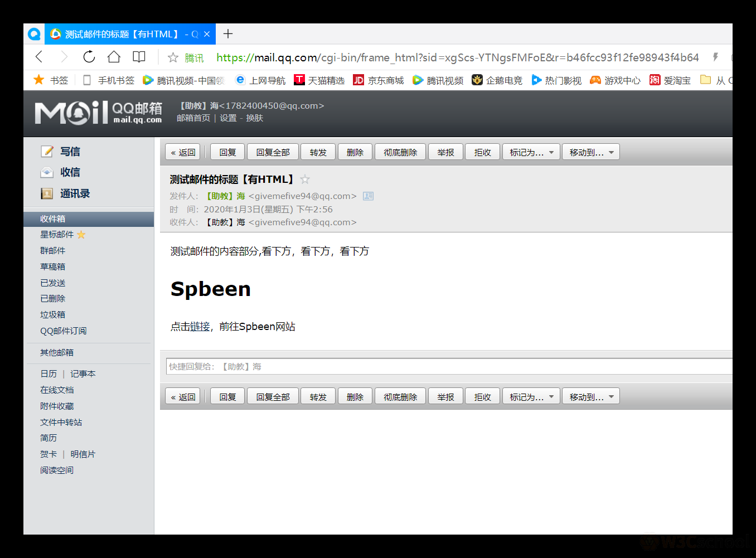The width and height of the screenshot is (756, 558).
Task: Follow the 链接 hyperlink in the email body
Action: pos(200,327)
